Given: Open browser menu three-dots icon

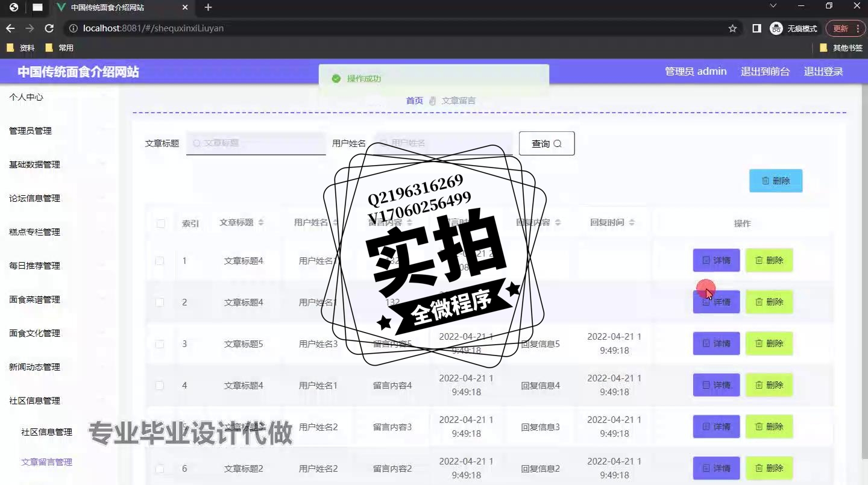Looking at the screenshot, I should (x=857, y=28).
